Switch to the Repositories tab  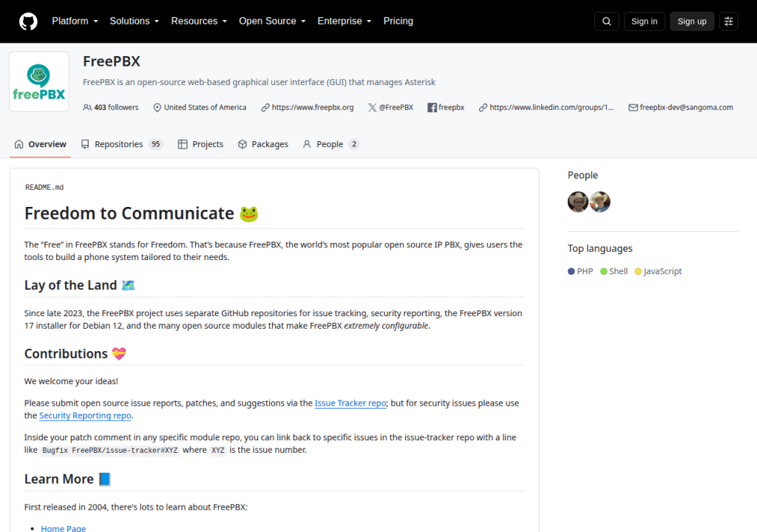tap(122, 144)
